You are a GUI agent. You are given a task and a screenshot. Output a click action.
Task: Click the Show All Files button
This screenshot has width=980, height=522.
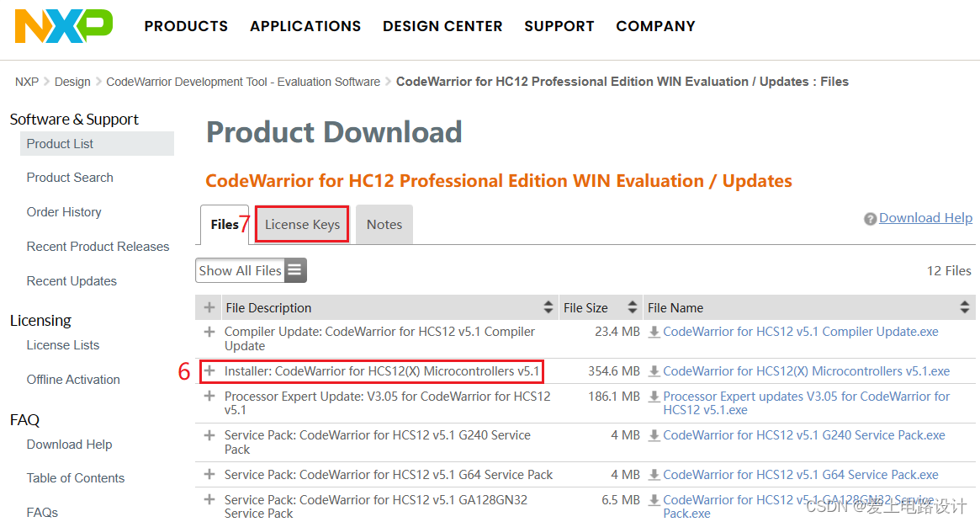(x=251, y=270)
